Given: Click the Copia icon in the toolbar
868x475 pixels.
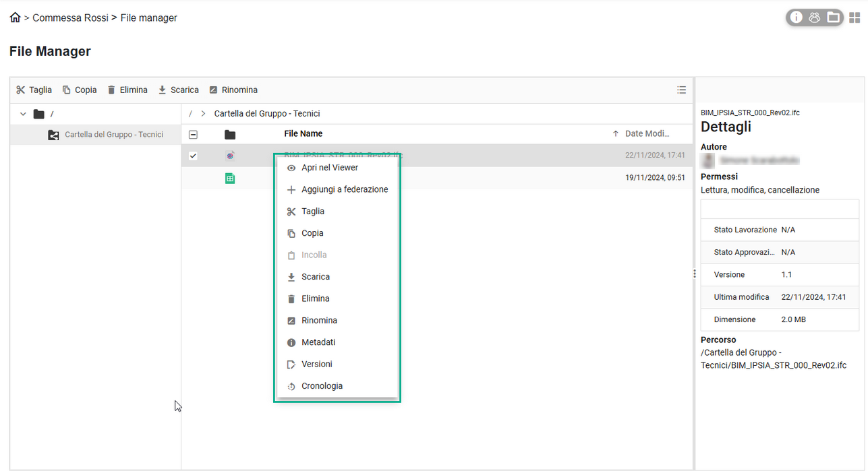Looking at the screenshot, I should [67, 90].
